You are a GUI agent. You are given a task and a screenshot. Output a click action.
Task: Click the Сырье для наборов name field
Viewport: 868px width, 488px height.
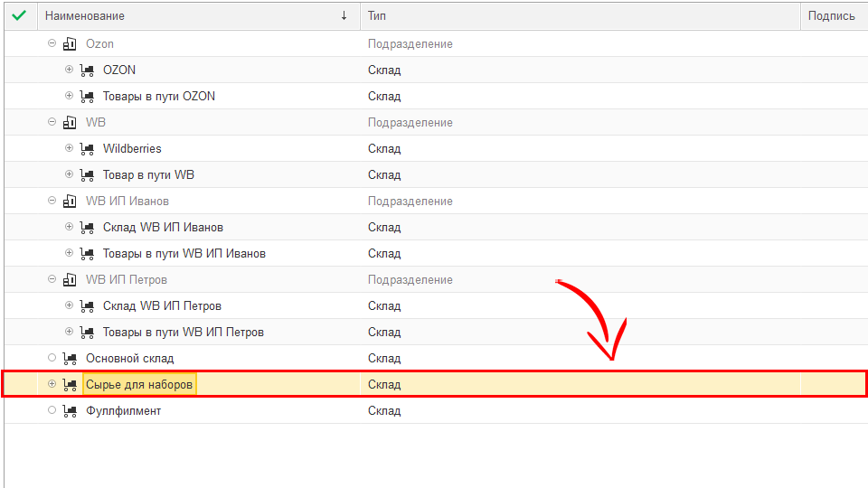coord(139,384)
